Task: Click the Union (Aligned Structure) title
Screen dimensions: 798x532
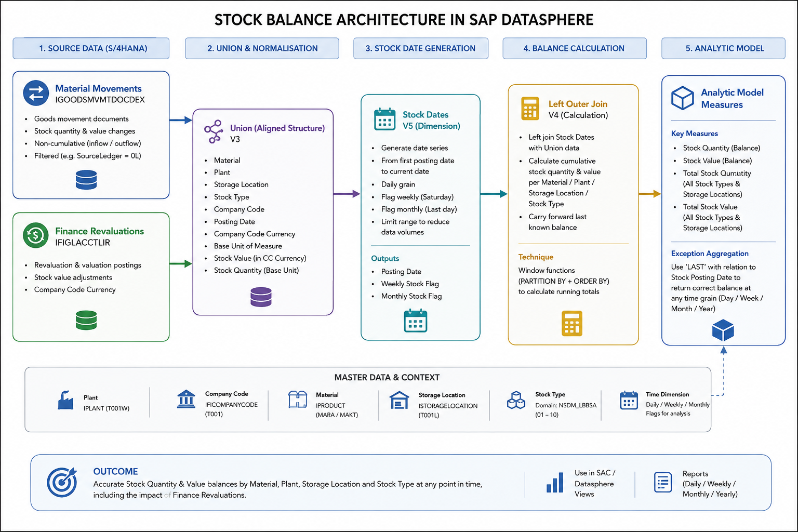Action: (277, 128)
